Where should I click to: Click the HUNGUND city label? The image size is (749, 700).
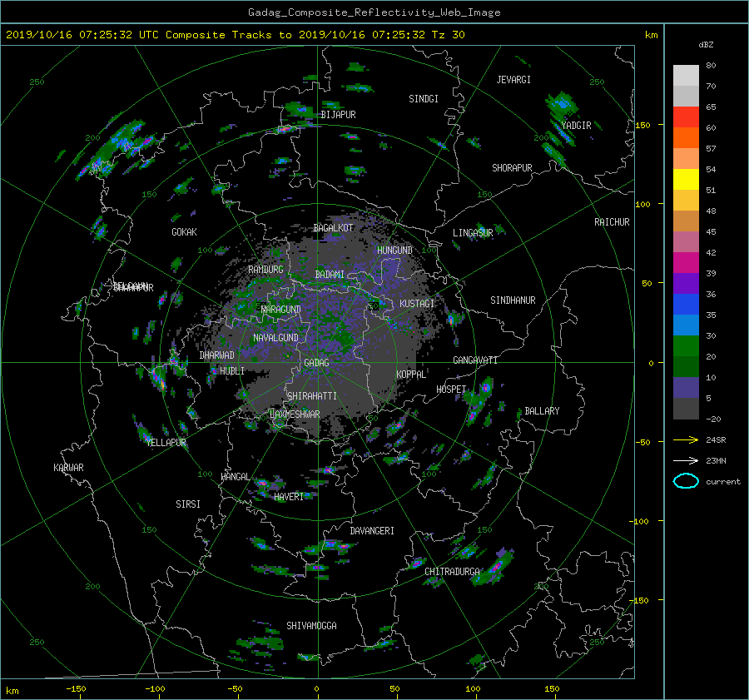(x=394, y=251)
